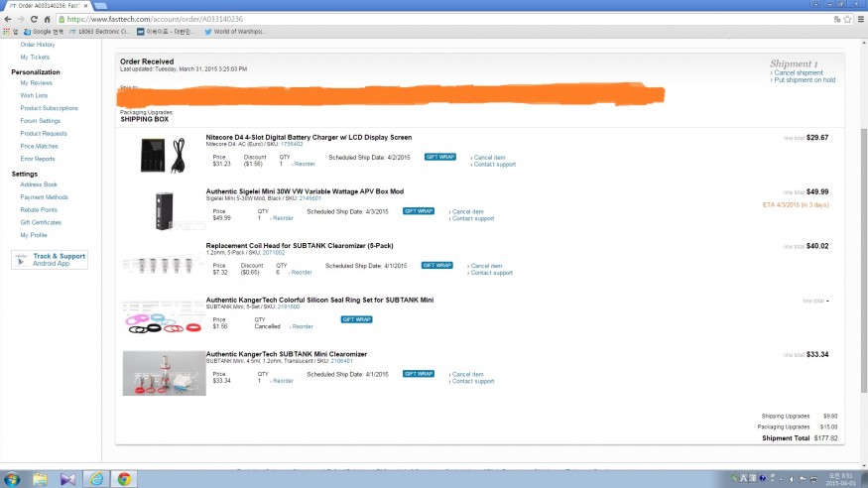Cancel item for SUBTANK Mini Clearomizer
The height and width of the screenshot is (488, 868).
coord(468,375)
